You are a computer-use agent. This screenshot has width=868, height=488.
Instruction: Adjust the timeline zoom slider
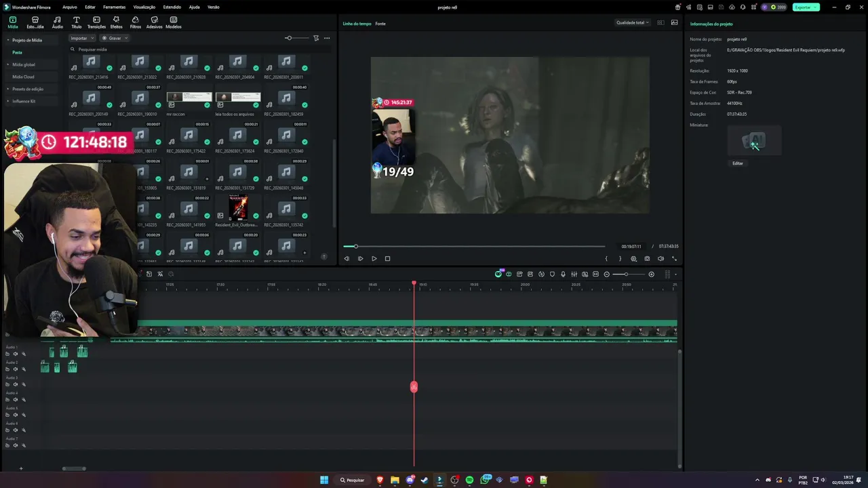tap(627, 274)
